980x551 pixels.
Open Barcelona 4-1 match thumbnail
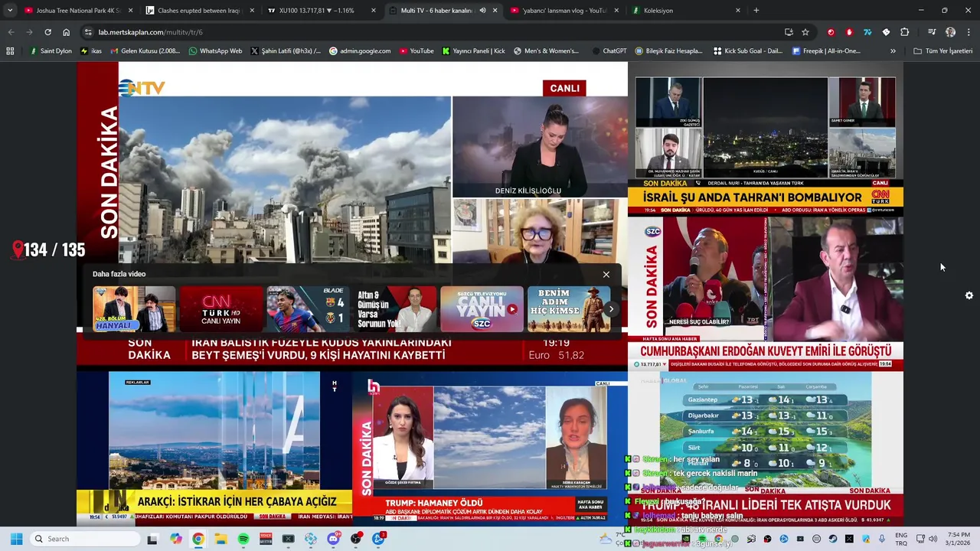[308, 309]
